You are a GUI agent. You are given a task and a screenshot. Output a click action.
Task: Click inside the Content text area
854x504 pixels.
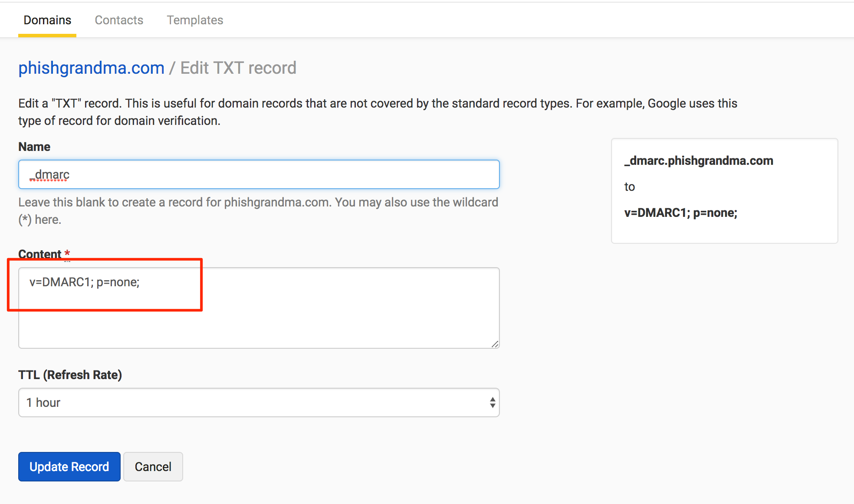click(x=259, y=308)
